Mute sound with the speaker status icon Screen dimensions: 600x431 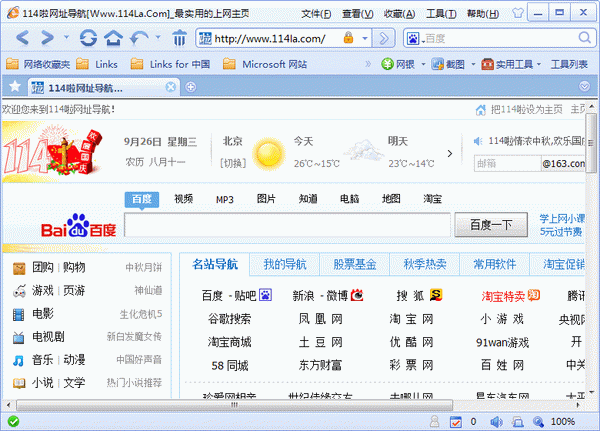[x=497, y=422]
